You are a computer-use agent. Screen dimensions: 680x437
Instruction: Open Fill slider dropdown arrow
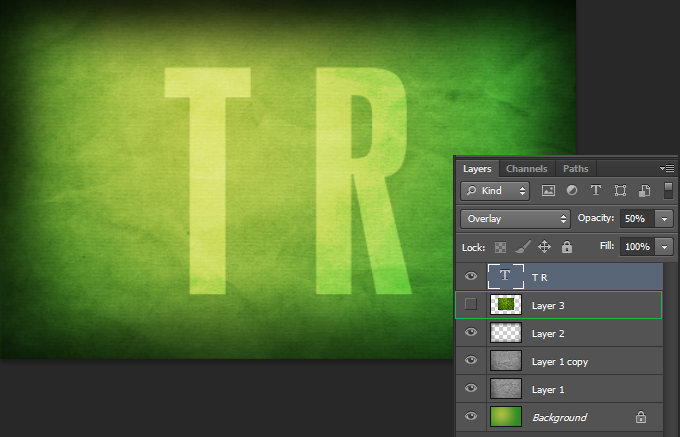[664, 247]
